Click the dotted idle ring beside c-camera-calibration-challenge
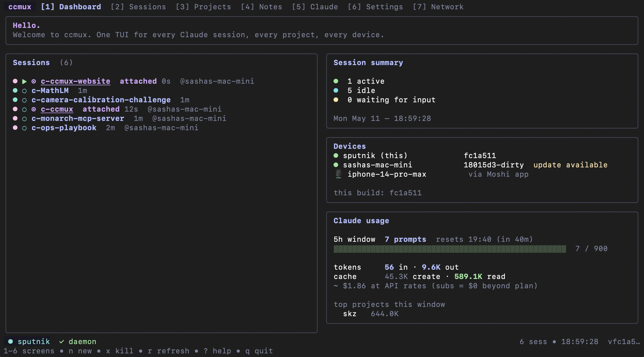644x357 pixels. click(24, 100)
